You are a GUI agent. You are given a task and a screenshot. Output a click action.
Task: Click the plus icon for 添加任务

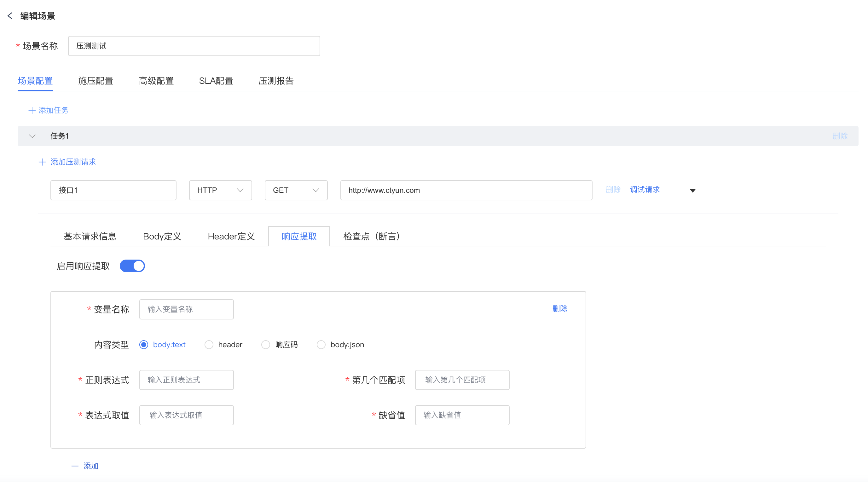32,111
